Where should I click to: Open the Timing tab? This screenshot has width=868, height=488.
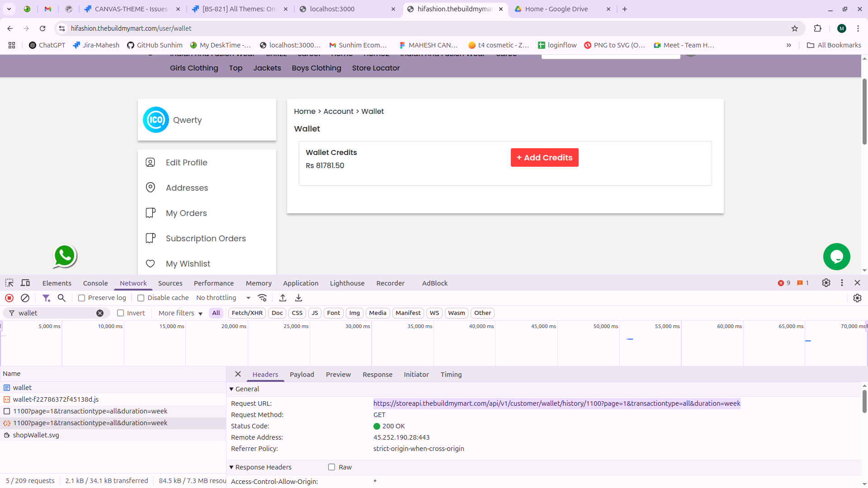451,375
